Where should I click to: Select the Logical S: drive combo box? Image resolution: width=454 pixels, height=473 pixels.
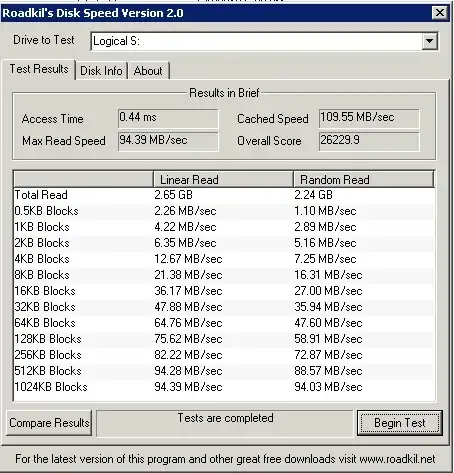[x=264, y=41]
